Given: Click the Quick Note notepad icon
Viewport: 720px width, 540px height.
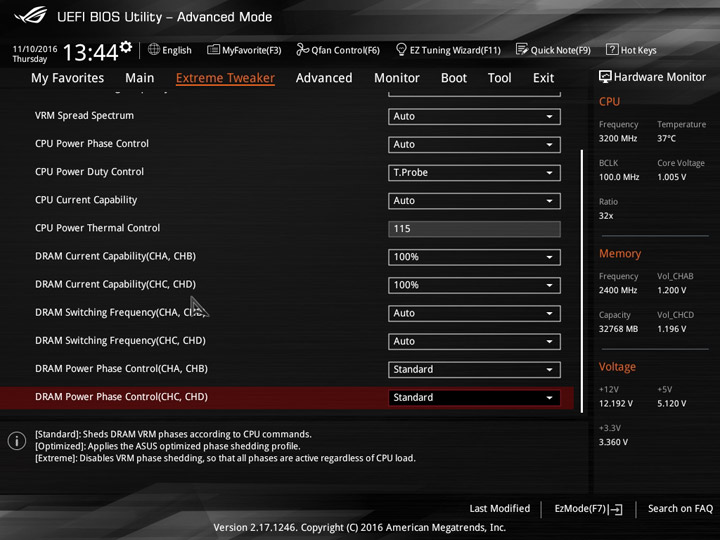Looking at the screenshot, I should 522,49.
